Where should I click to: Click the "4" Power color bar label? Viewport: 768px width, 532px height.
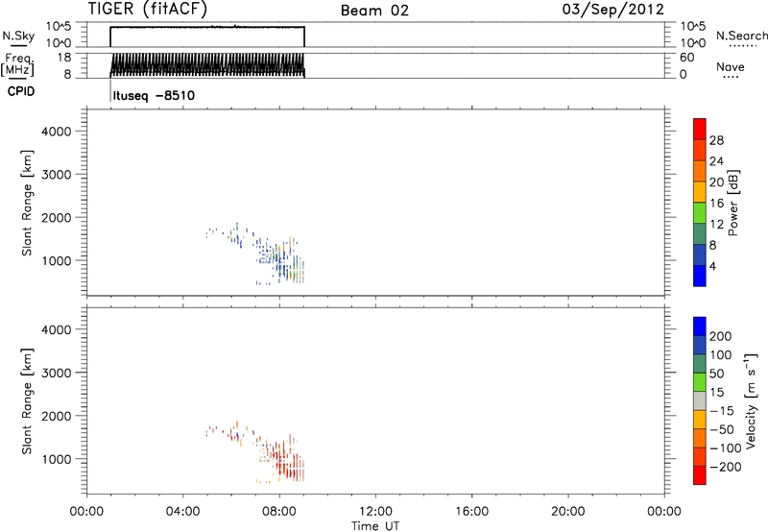[712, 266]
